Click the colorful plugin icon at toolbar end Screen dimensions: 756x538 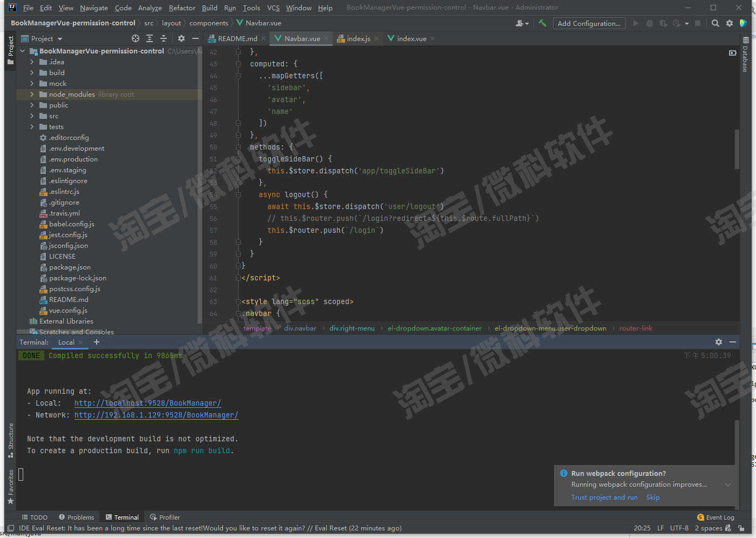[744, 23]
